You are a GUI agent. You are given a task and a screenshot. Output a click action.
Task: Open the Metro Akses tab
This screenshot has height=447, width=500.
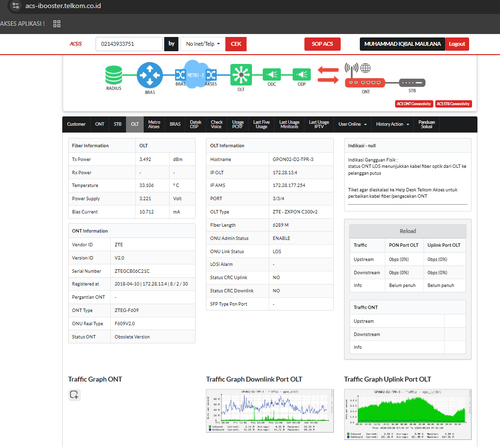(x=154, y=124)
